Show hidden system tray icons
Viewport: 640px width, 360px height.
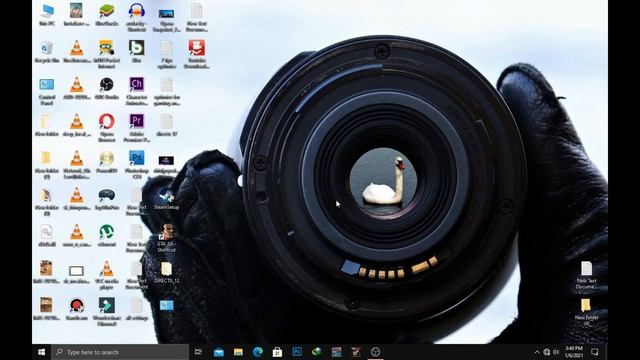537,352
